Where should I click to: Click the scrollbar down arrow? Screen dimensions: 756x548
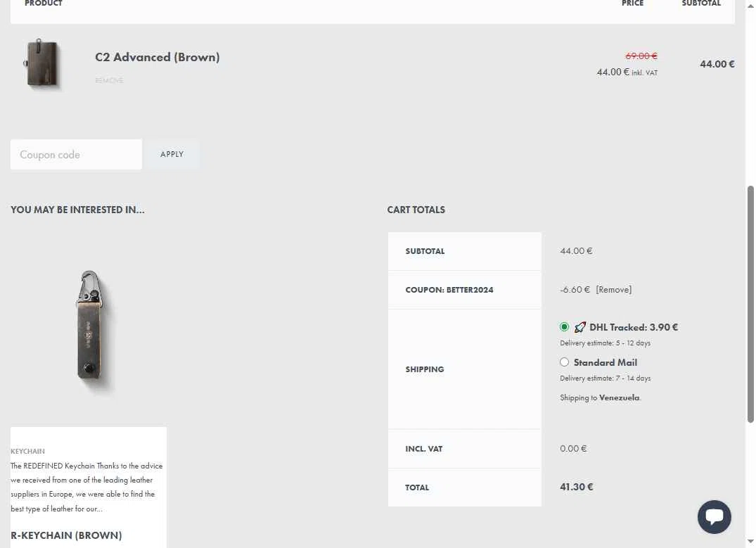[750, 542]
